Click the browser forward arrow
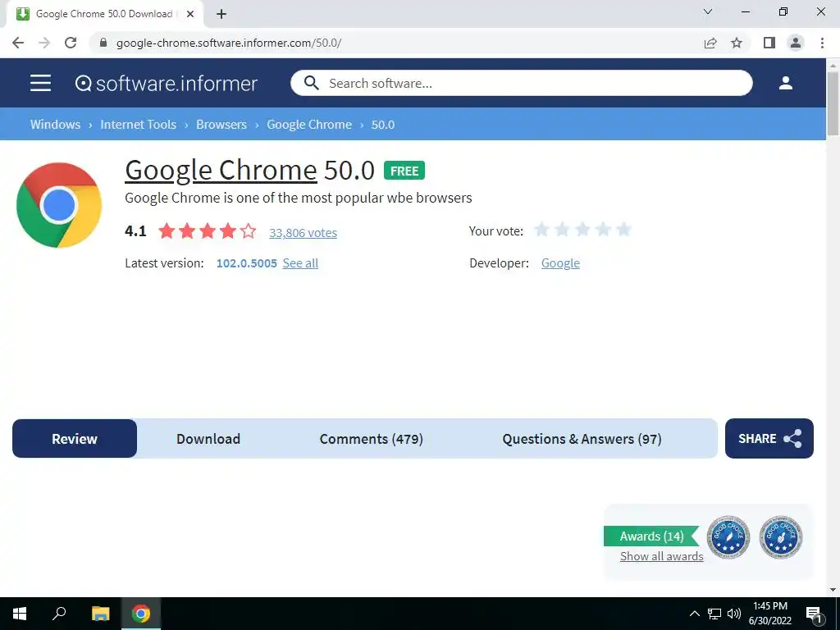The image size is (840, 630). tap(44, 43)
